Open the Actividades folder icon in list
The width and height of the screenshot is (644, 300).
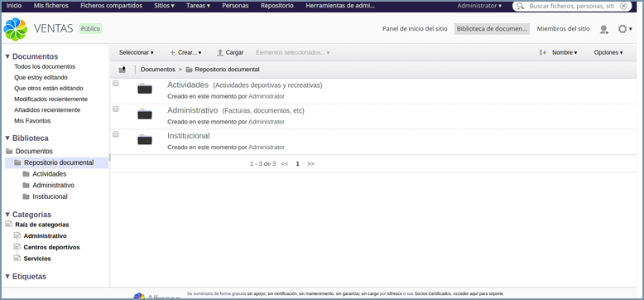145,89
